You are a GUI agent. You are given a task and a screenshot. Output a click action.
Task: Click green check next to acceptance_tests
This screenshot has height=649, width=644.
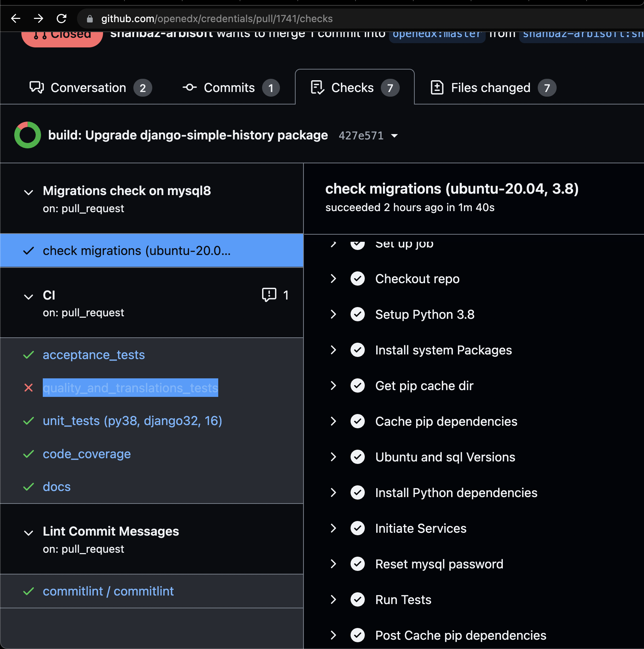29,355
